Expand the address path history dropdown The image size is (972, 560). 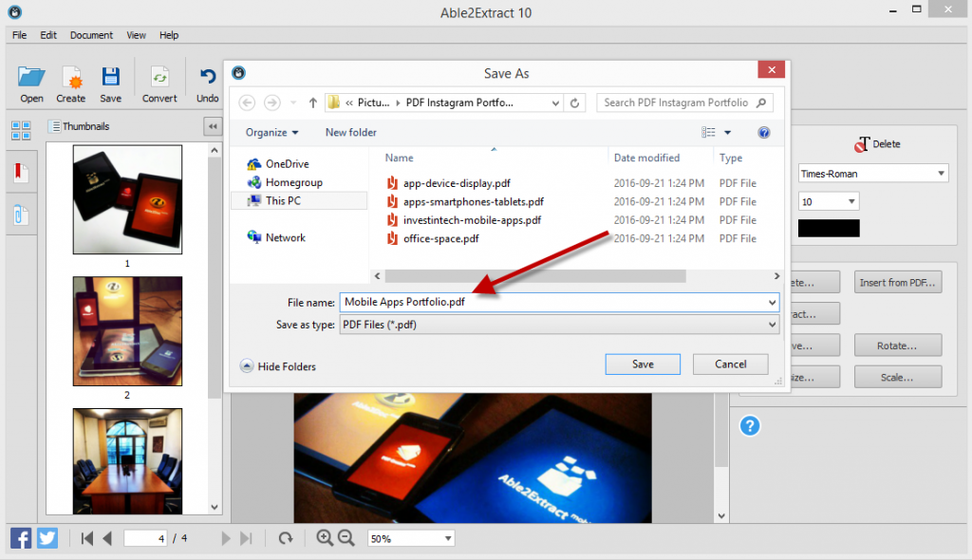[x=555, y=103]
